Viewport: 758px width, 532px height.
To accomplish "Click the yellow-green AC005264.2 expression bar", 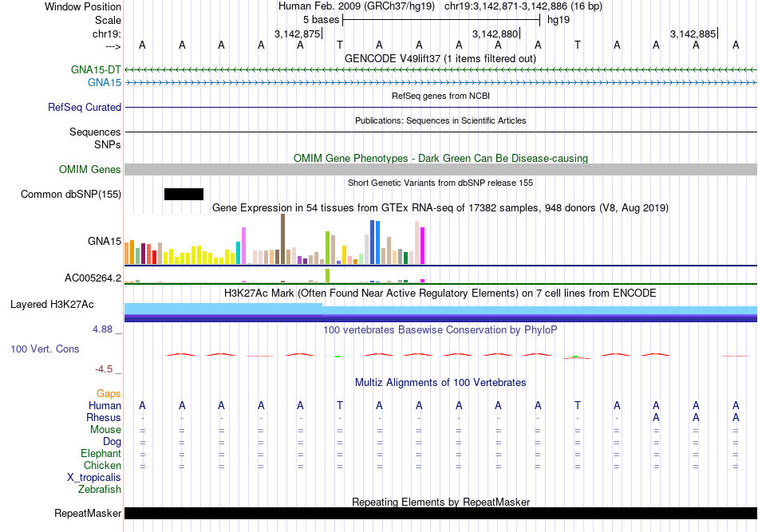I will click(x=328, y=275).
